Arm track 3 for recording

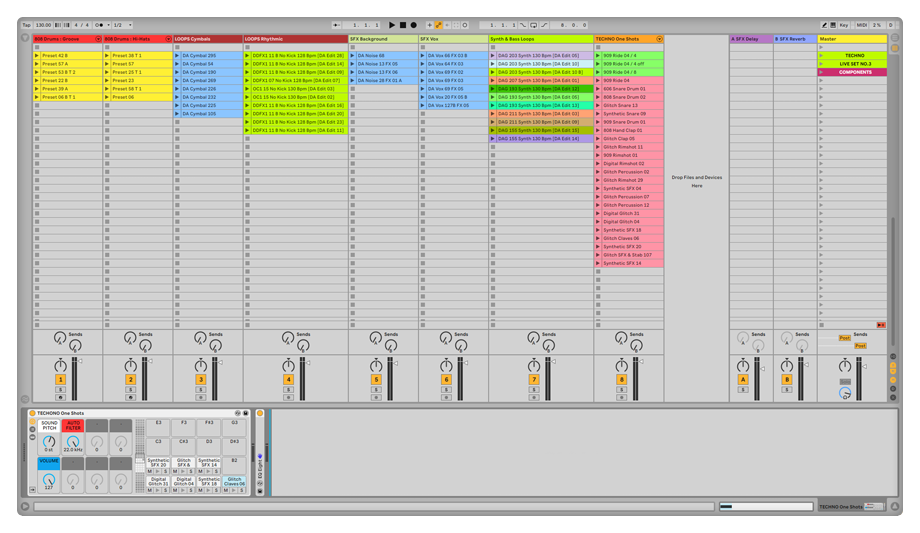click(x=201, y=397)
